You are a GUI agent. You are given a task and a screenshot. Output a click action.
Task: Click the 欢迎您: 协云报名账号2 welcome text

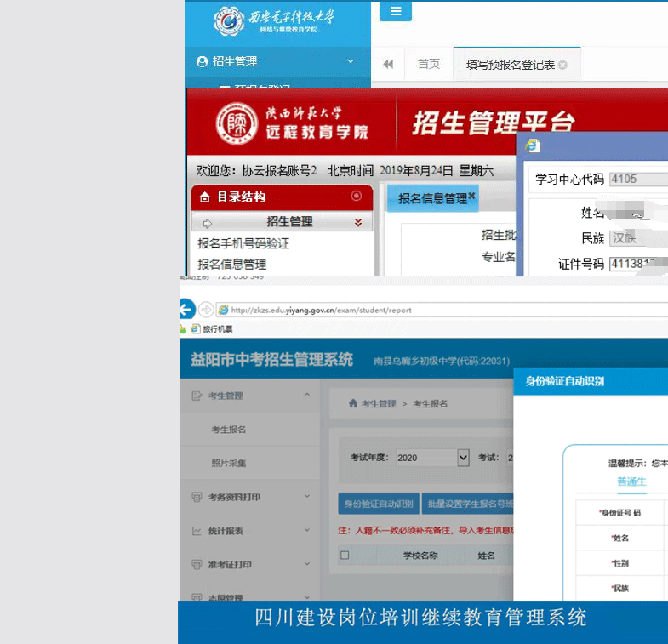(x=256, y=171)
